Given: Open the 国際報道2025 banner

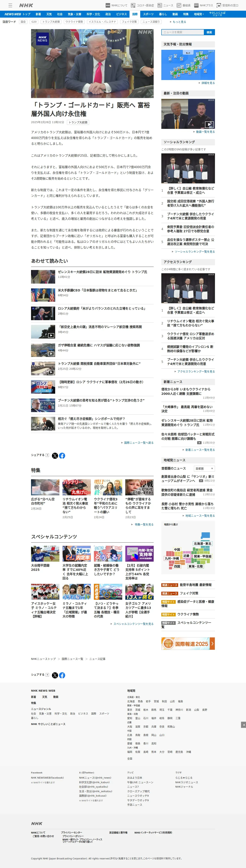Looking at the screenshot, I should [x=188, y=644].
